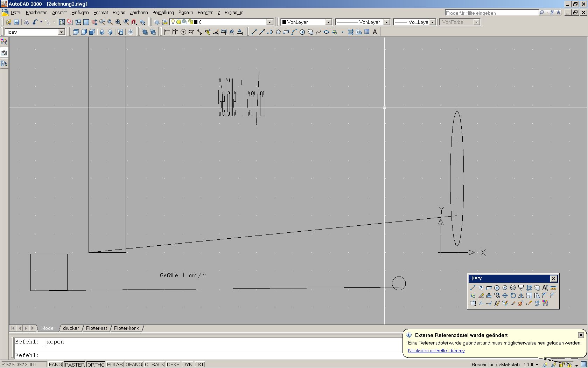
Task: Expand the undo history arrow
Action: [x=41, y=22]
